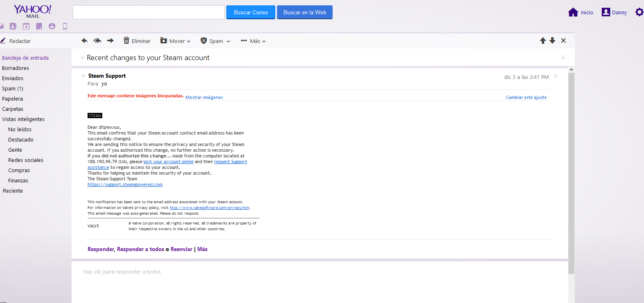This screenshot has width=644, height=303.
Task: Open the Spam (1) folder
Action: (x=13, y=88)
